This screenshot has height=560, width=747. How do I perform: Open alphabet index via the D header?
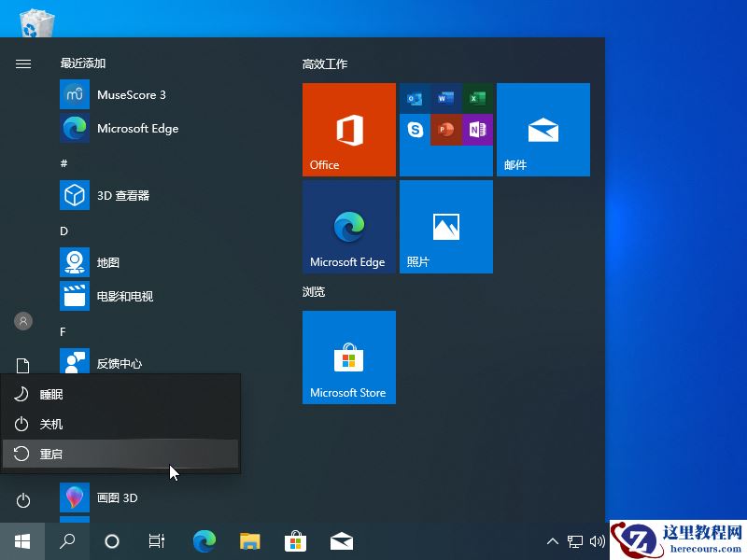click(x=63, y=231)
